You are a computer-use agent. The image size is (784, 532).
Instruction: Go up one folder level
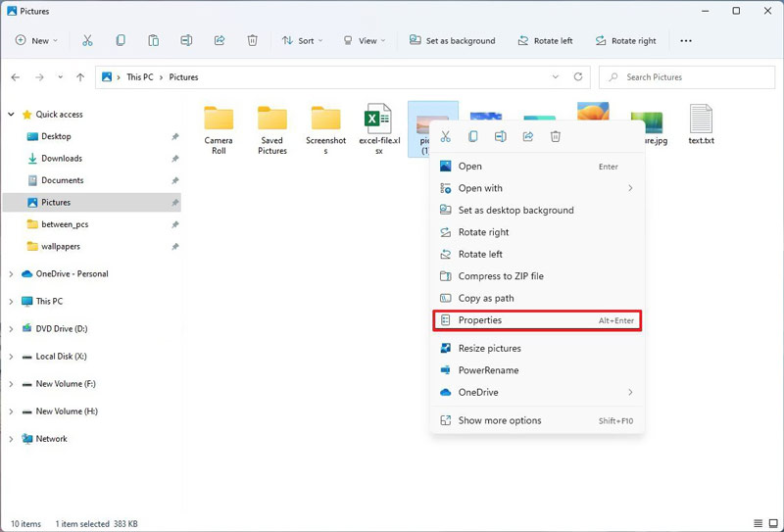coord(80,77)
